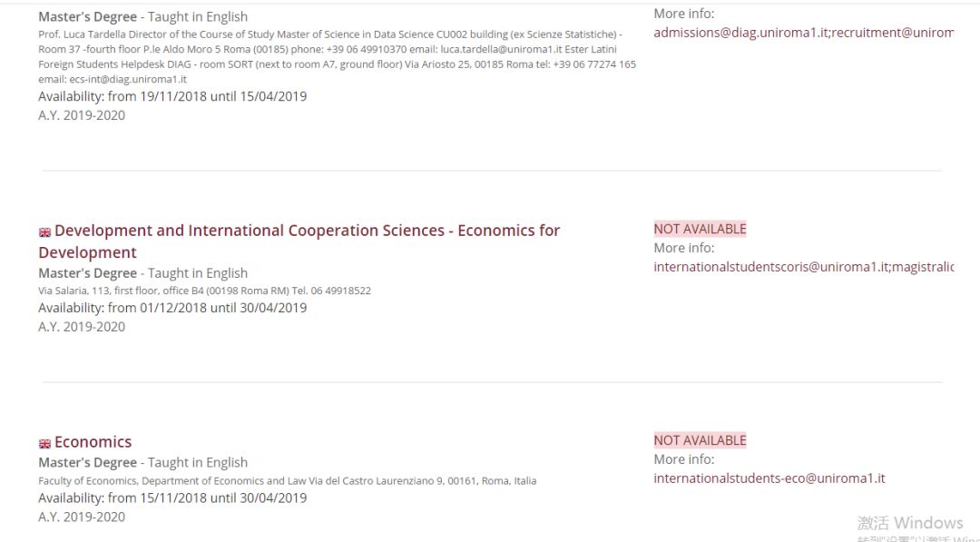
Task: Click availability dates from 01/12/2018 until 30/04/2019
Action: 172,308
